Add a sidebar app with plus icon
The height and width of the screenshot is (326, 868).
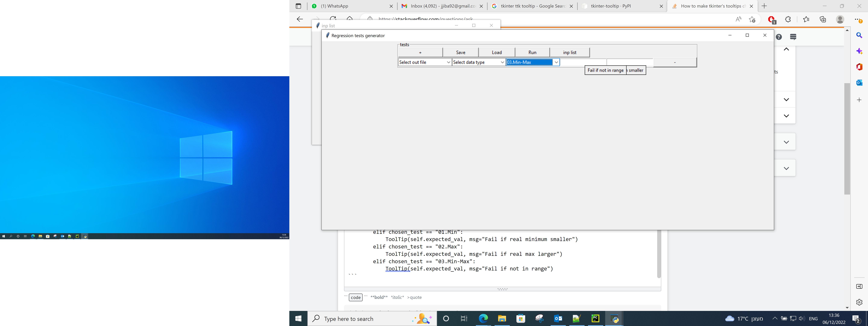tap(859, 100)
